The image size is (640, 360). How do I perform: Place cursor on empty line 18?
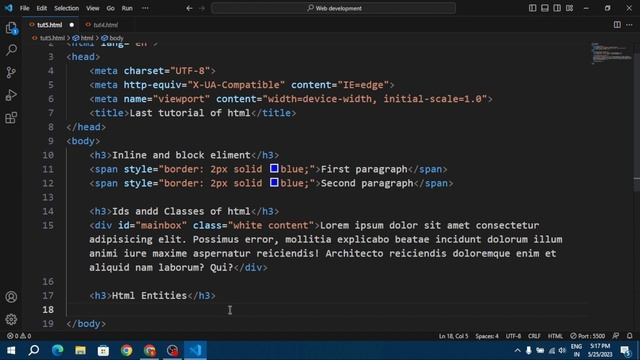point(327,309)
